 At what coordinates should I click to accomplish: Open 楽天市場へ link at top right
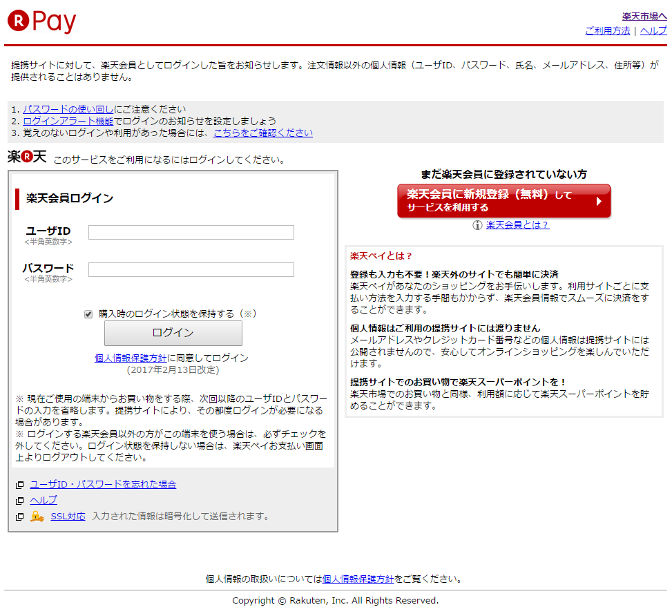(x=644, y=16)
